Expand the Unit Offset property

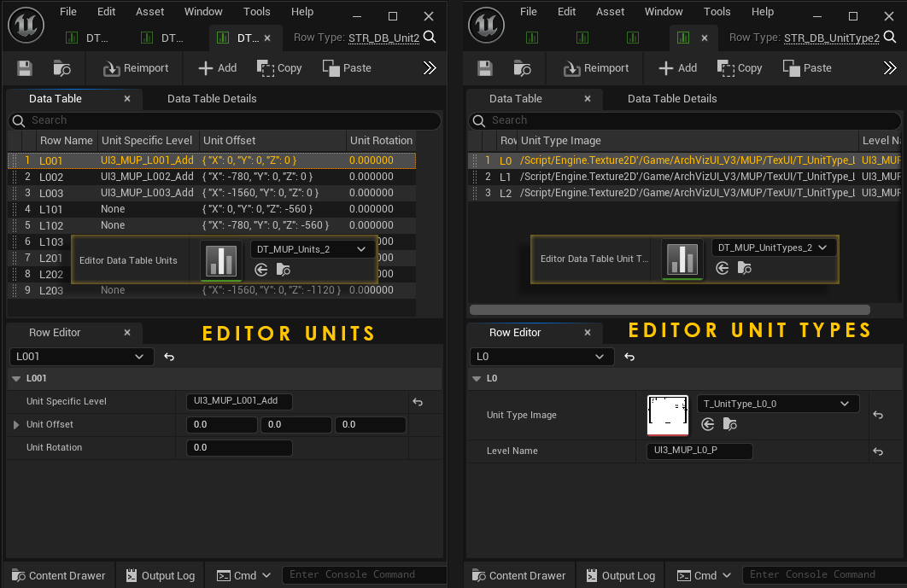point(16,424)
